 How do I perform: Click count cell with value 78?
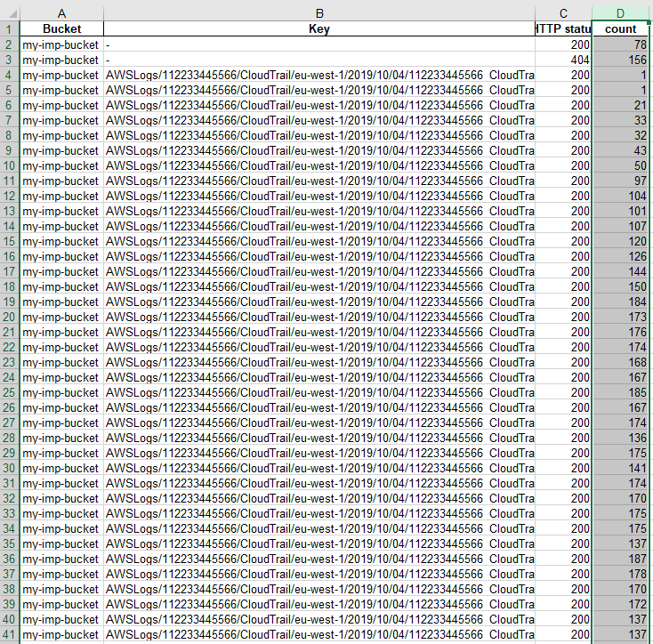pos(620,44)
